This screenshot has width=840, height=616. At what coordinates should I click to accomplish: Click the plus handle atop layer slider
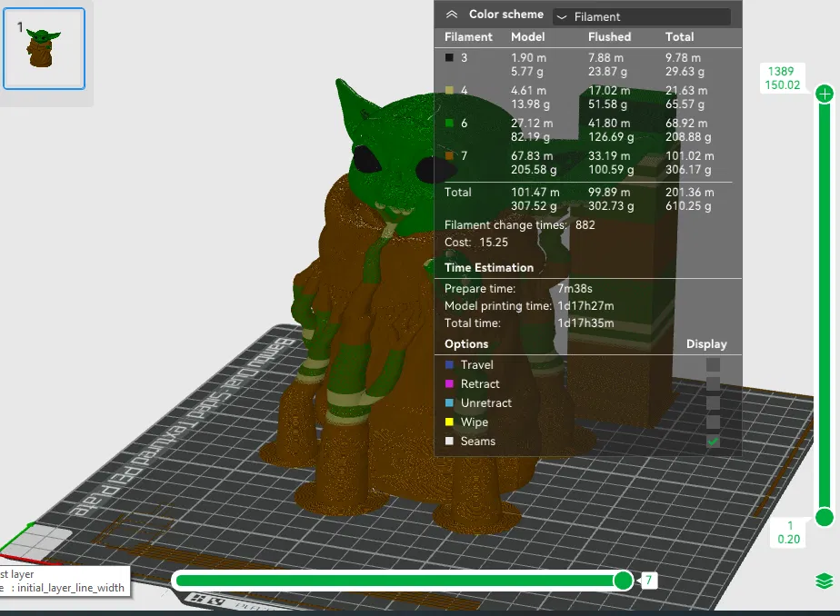tap(825, 94)
